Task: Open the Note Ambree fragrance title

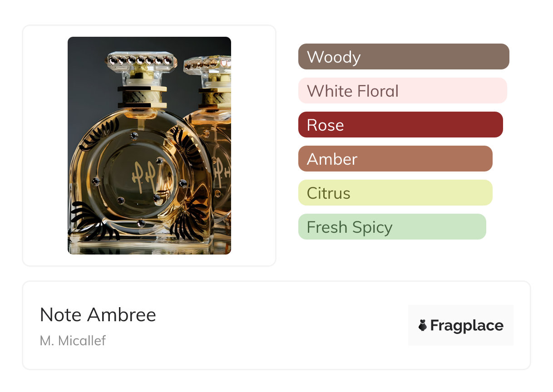Action: [98, 315]
